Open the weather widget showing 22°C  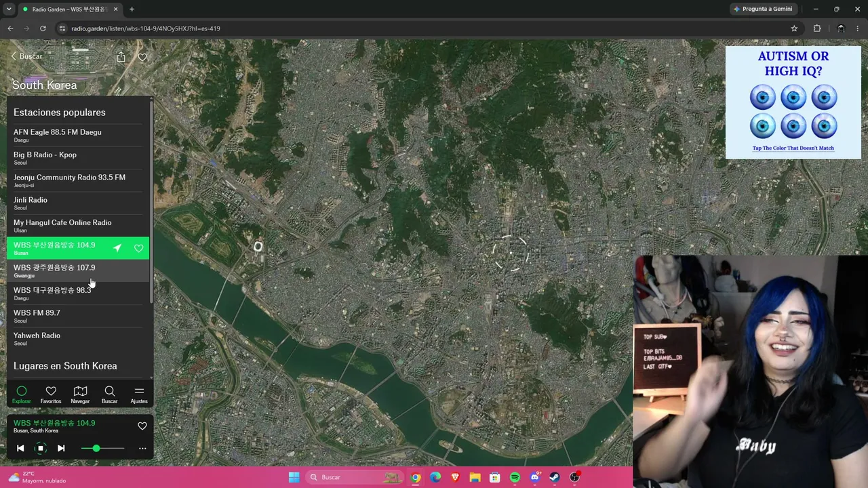pyautogui.click(x=37, y=477)
